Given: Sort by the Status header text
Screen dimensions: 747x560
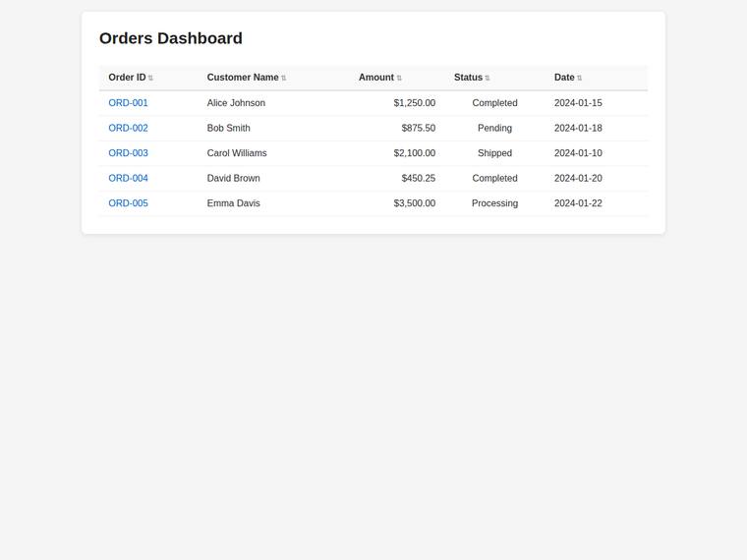Looking at the screenshot, I should pyautogui.click(x=468, y=78).
